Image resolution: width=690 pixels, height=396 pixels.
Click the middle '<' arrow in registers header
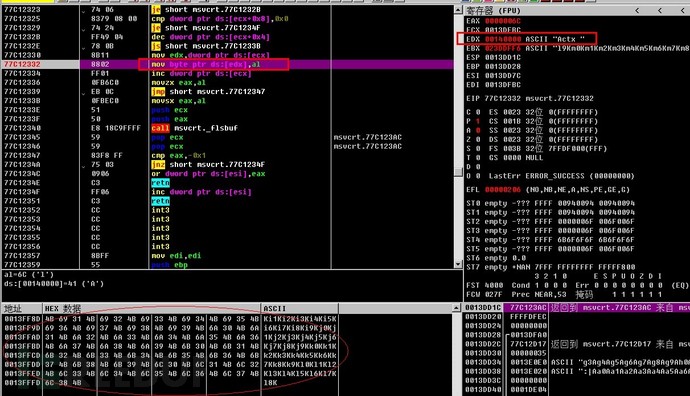pyautogui.click(x=659, y=10)
